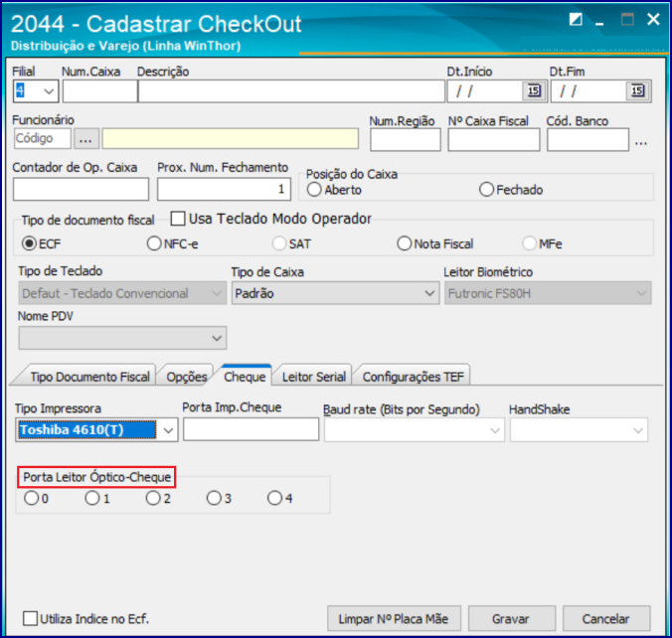Image resolution: width=672 pixels, height=638 pixels.
Task: Open the Tipo de Teclado dropdown
Action: point(217,293)
